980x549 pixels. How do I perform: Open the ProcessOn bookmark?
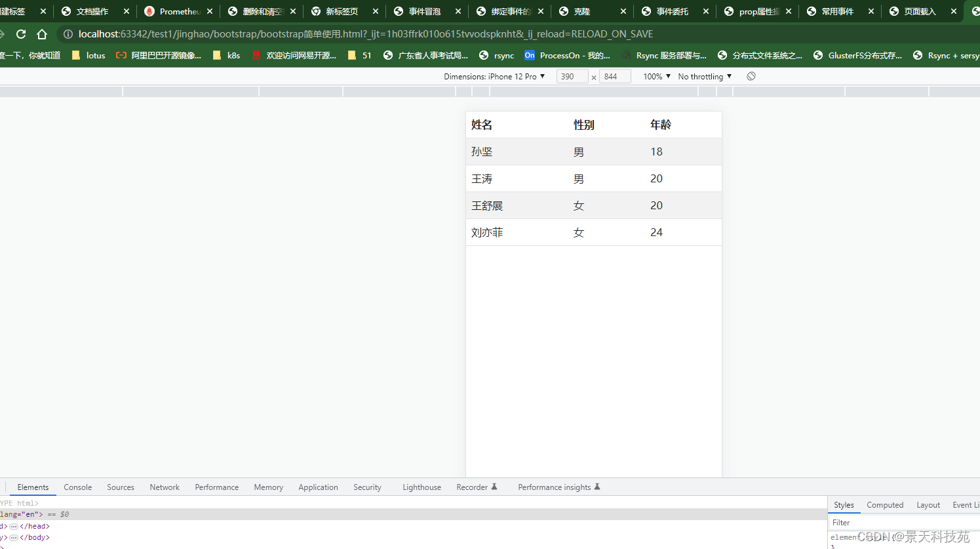567,56
